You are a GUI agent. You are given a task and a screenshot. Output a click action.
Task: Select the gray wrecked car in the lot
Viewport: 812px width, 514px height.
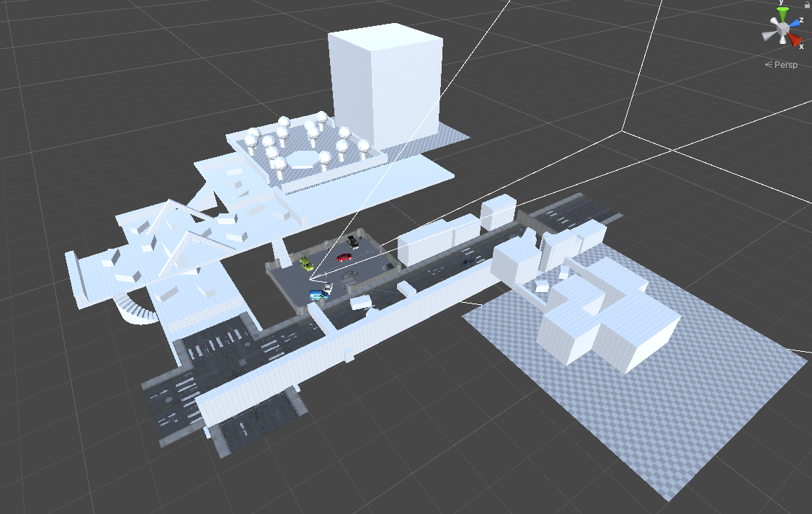pos(351,275)
